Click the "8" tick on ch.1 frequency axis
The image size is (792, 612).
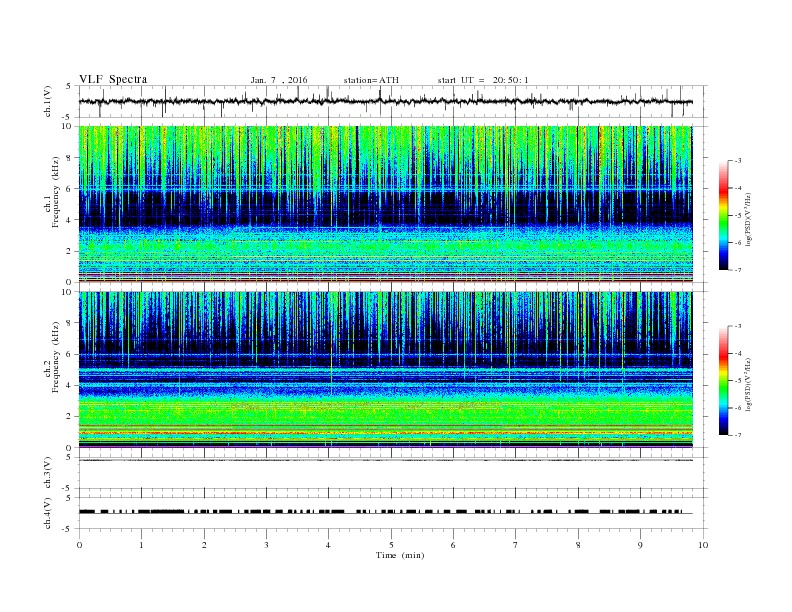[70, 158]
